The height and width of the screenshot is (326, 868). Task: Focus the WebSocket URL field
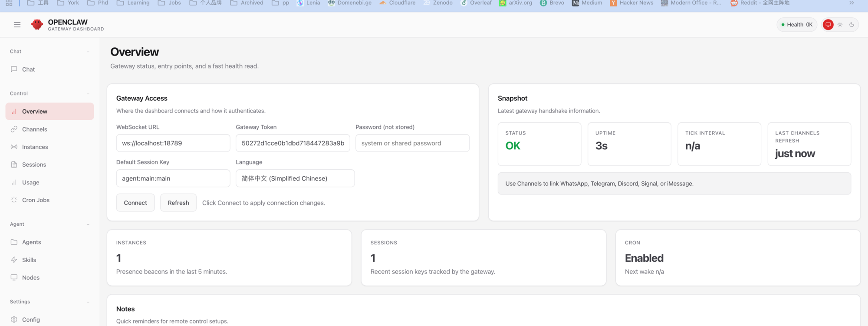(173, 143)
